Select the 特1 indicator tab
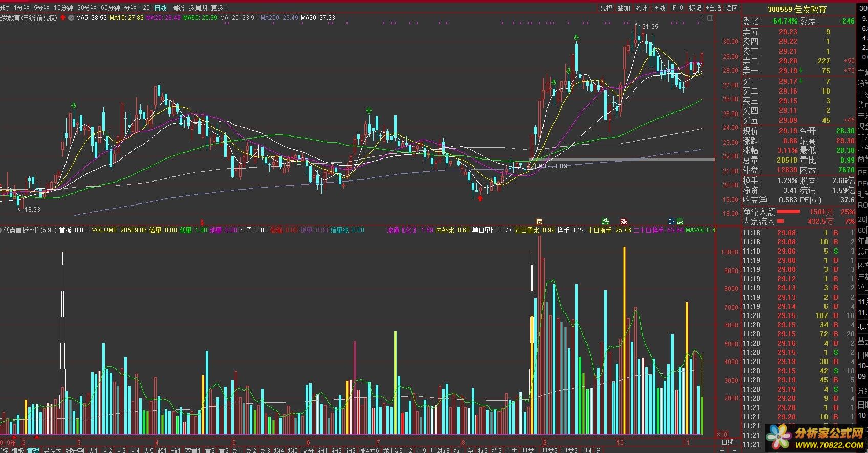868x453 pixels. pos(459,450)
